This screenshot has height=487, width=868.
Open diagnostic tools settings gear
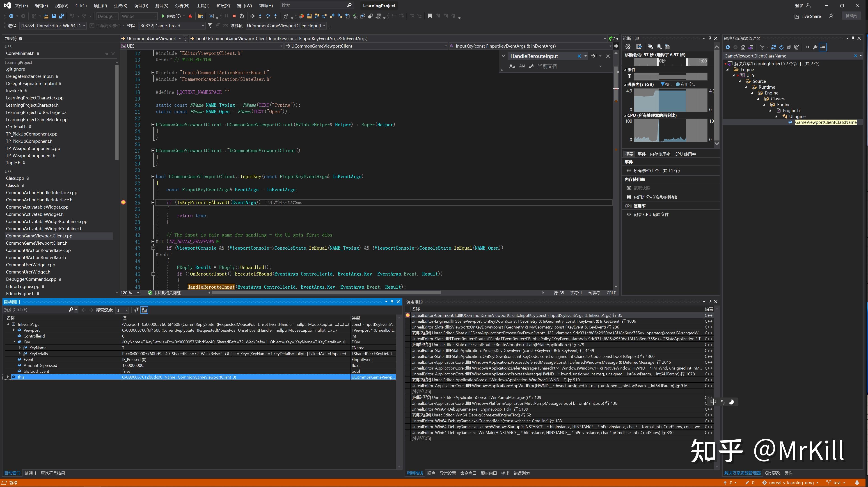pos(628,46)
